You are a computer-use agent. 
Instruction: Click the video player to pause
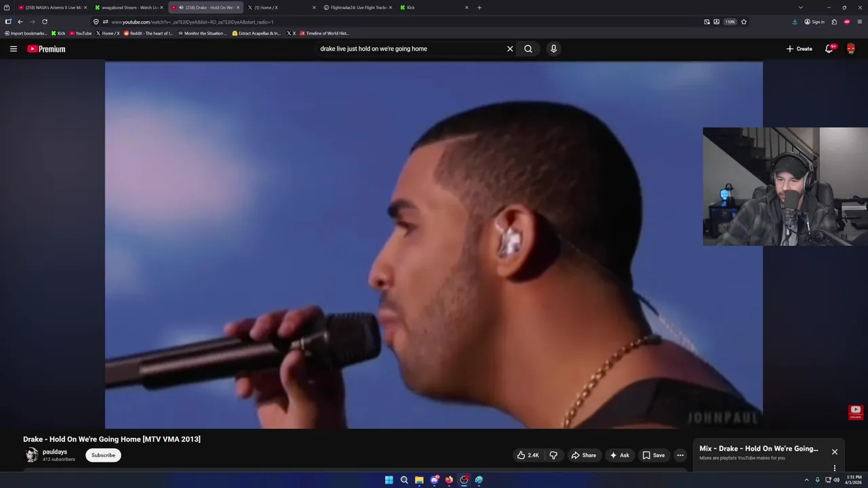[434, 245]
